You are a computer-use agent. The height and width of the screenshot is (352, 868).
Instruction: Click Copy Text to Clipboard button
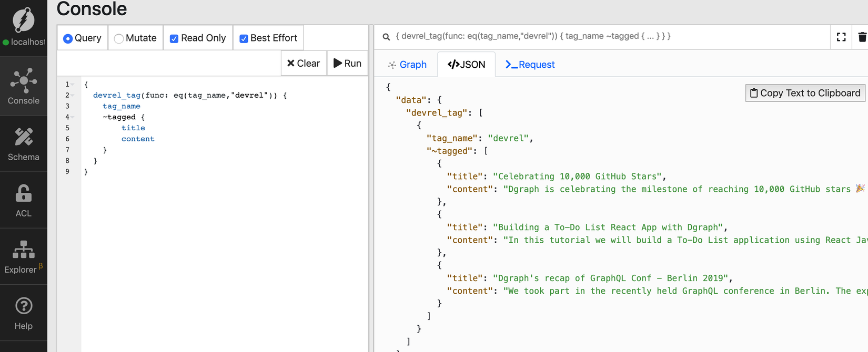click(805, 93)
